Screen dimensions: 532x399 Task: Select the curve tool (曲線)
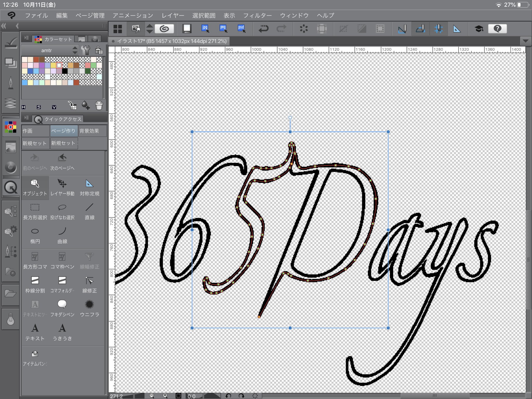[62, 235]
